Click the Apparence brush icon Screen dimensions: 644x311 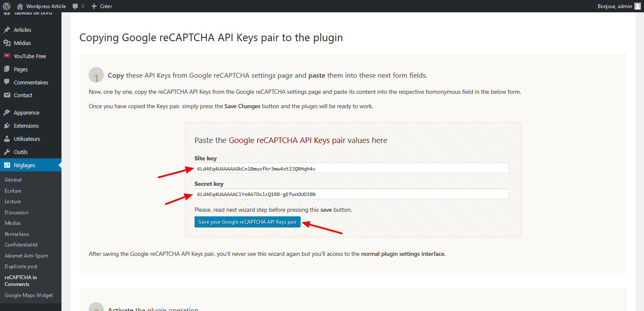pos(7,113)
